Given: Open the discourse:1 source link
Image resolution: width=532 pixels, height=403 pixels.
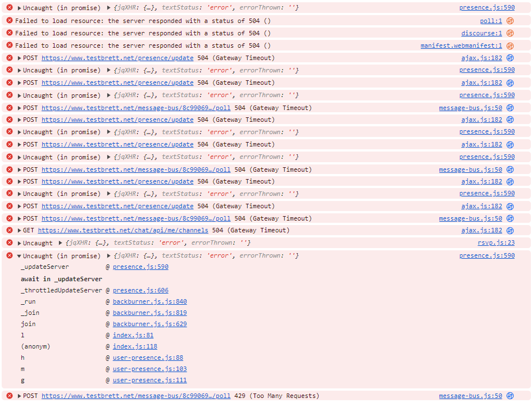Looking at the screenshot, I should 481,33.
